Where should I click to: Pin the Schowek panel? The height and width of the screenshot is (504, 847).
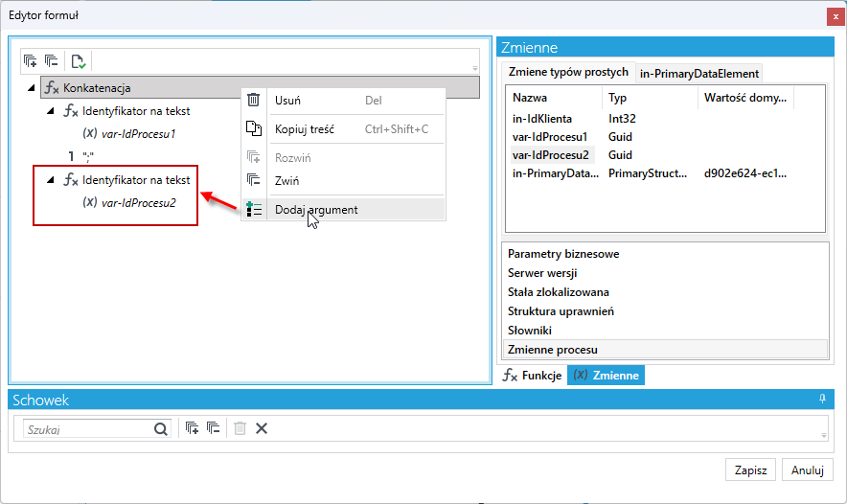(x=822, y=399)
